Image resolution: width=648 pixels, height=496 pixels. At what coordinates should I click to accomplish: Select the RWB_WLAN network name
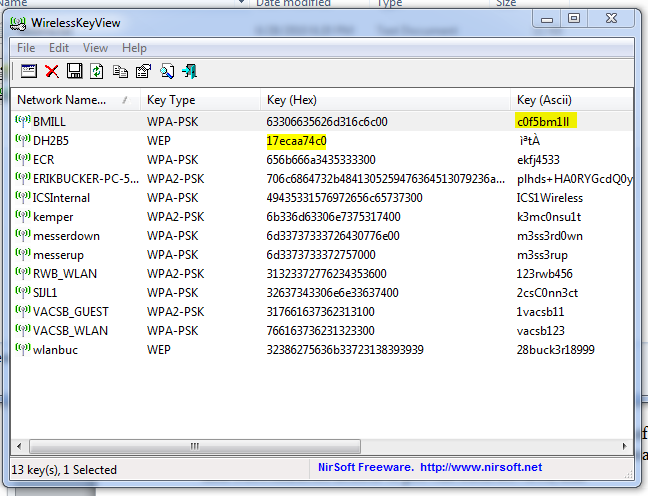point(65,274)
